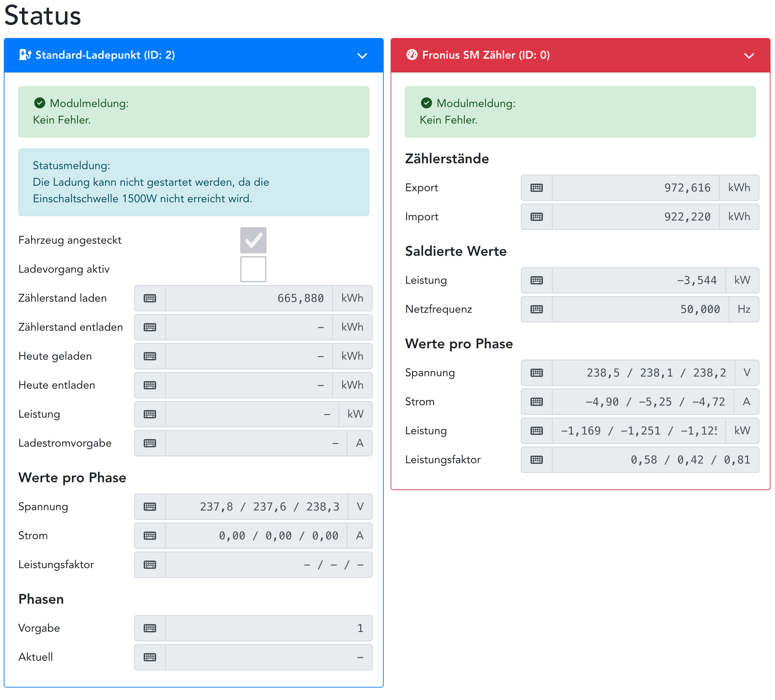Click keypad icon next to Zählerstand laden
The height and width of the screenshot is (700, 775).
[150, 298]
